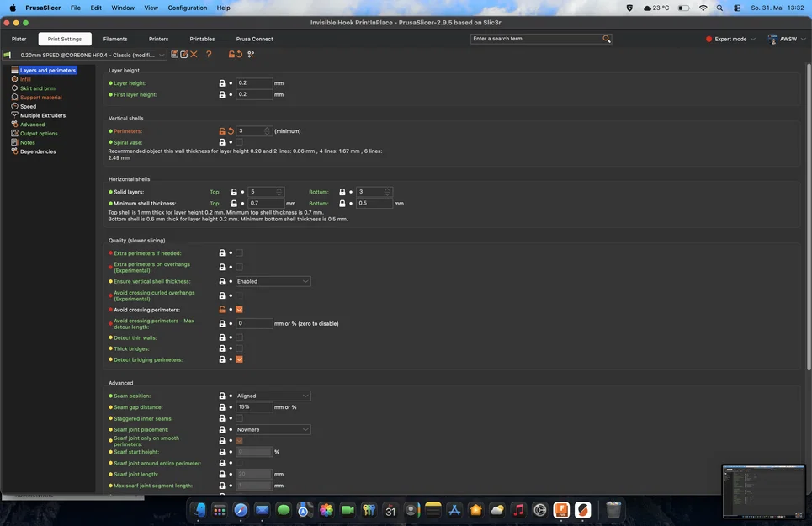Reset Perimeters value with orange arrow
Image resolution: width=812 pixels, height=526 pixels.
(231, 131)
